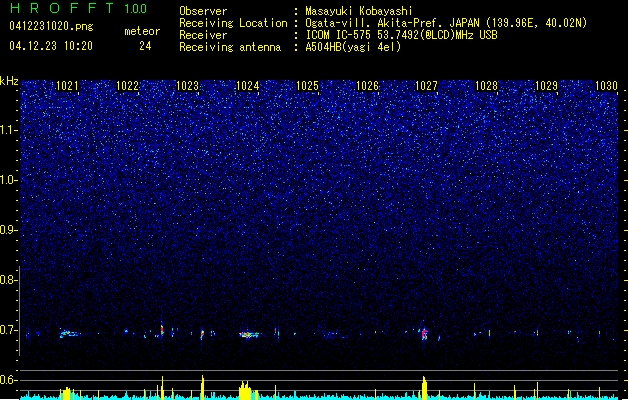Click the ICOM IC-575 53.7492 MHz USB receiver text
Viewport: 629px width, 400px height.
(x=401, y=35)
